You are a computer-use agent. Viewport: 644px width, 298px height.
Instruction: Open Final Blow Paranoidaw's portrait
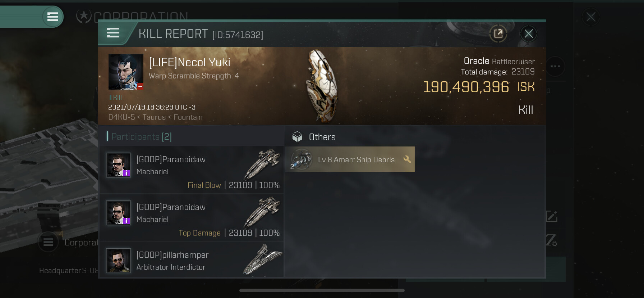click(x=119, y=165)
